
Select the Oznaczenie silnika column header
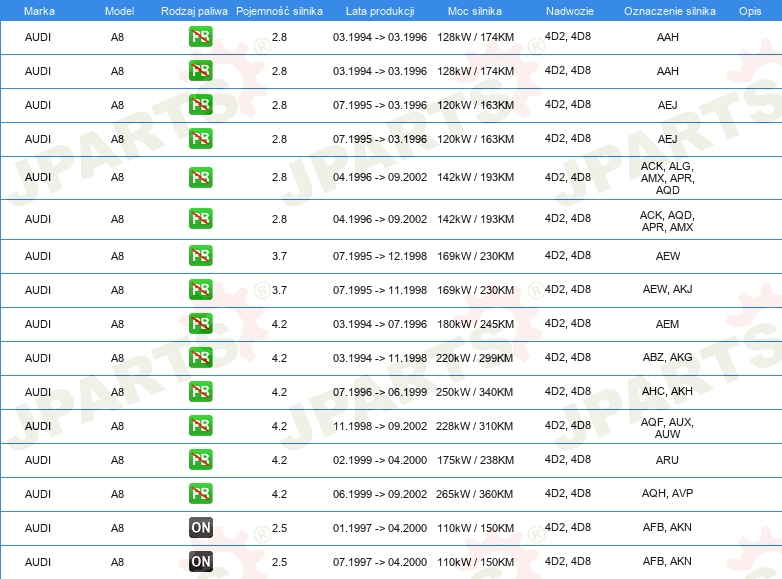click(x=667, y=10)
